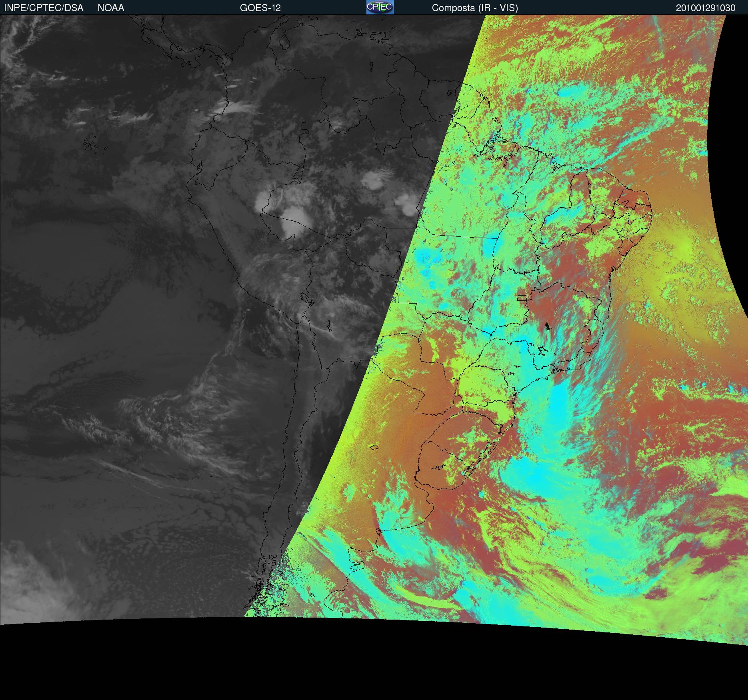This screenshot has height=700, width=748.
Task: Click the 201001291030 timestamp
Action: pyautogui.click(x=706, y=8)
